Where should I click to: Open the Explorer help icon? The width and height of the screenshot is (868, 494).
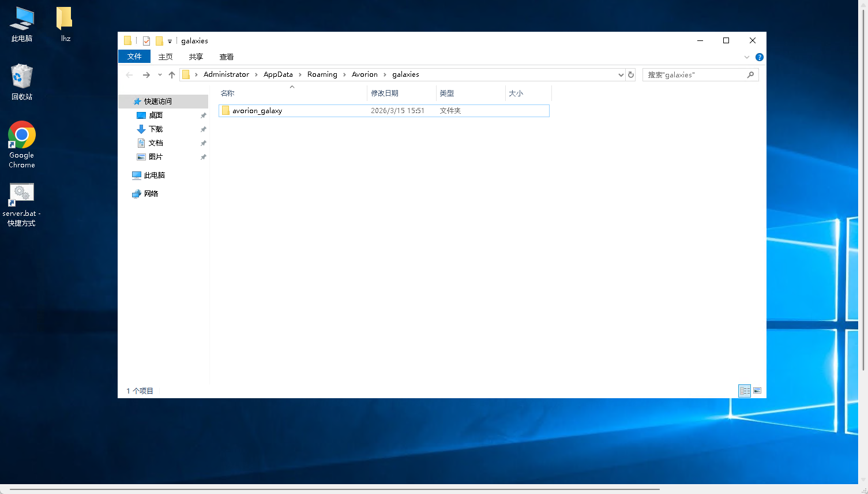tap(760, 57)
